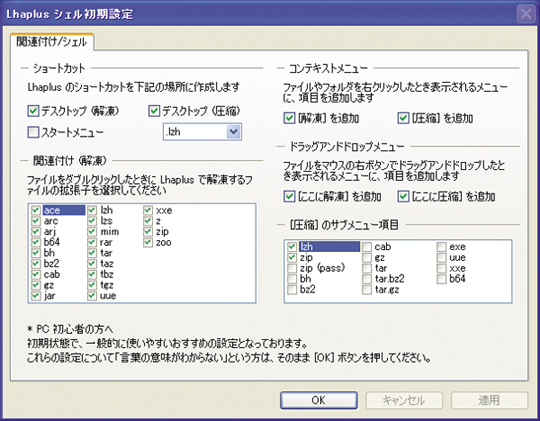The width and height of the screenshot is (540, 421).
Task: Uncheck デスクトップ (圧縮) shortcut checkbox
Action: (x=154, y=111)
